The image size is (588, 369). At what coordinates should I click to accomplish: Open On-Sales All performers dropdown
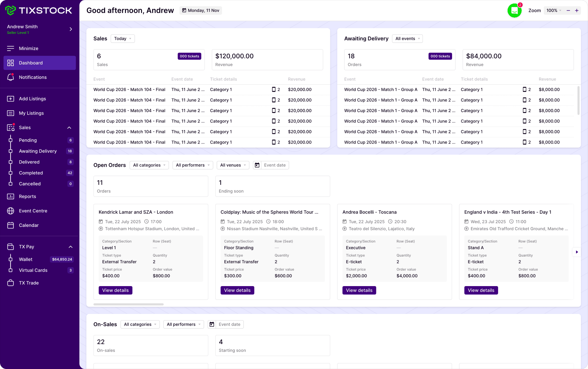(x=184, y=324)
